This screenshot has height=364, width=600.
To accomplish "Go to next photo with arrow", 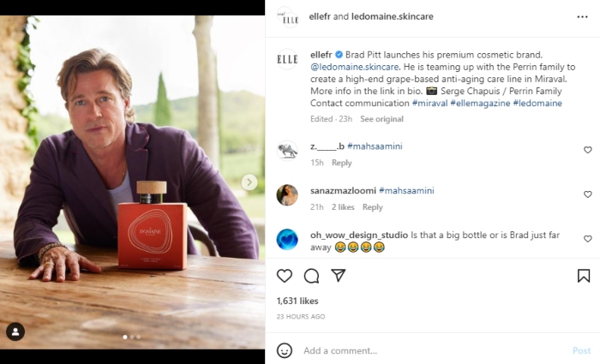I will click(x=249, y=182).
